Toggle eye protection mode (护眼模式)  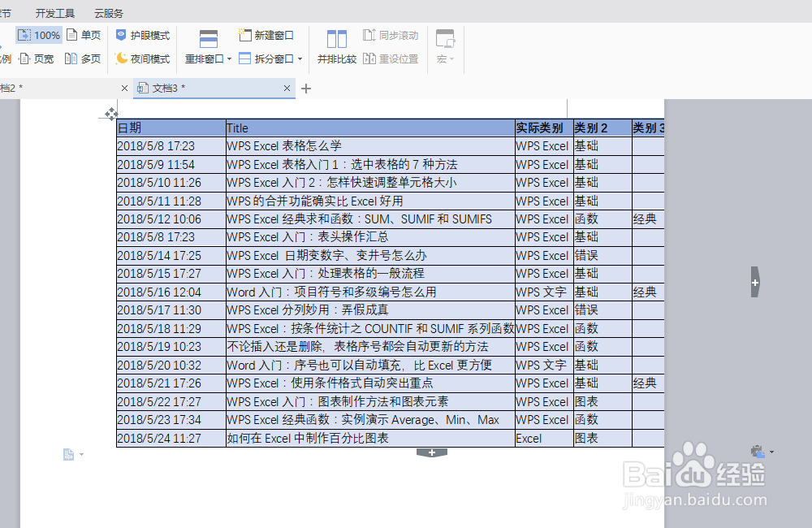coord(143,35)
